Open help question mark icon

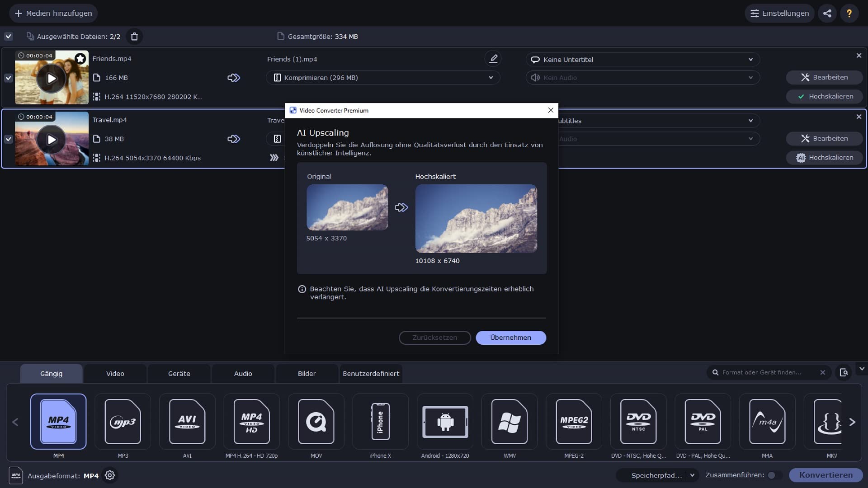click(849, 13)
